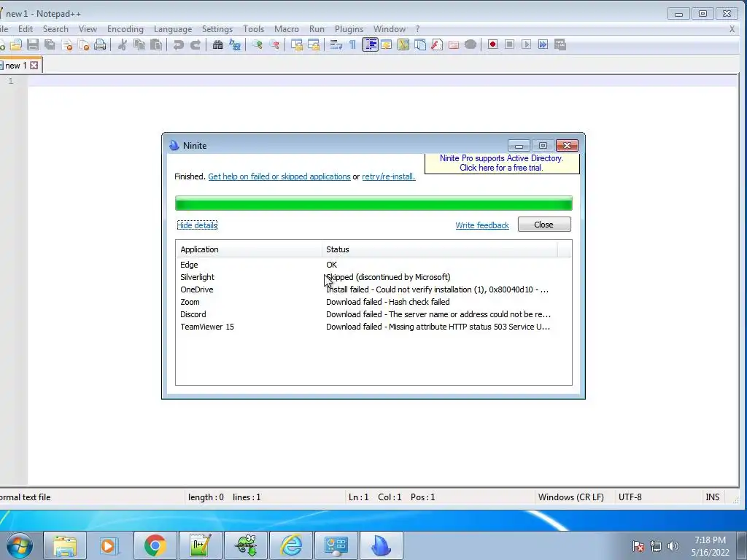Open the Tools menu
The image size is (747, 560).
tap(253, 29)
